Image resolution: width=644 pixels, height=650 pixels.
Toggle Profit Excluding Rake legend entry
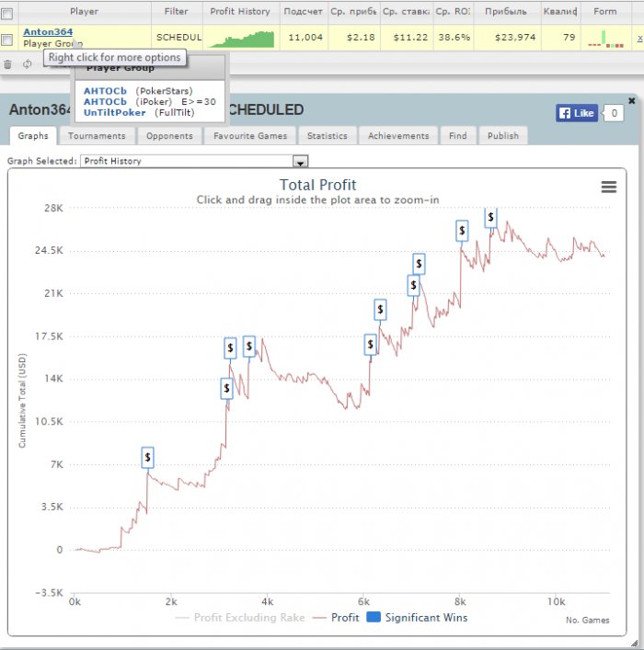pyautogui.click(x=240, y=618)
